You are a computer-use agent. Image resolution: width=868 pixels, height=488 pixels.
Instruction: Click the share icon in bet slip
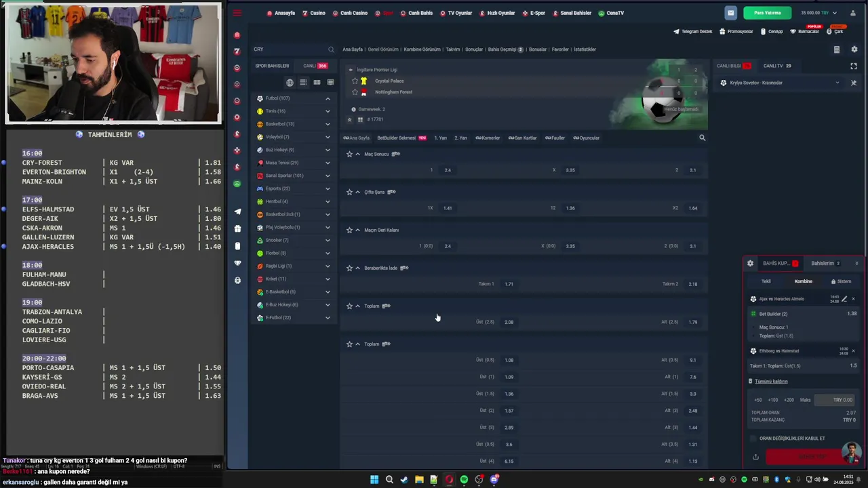pyautogui.click(x=755, y=457)
